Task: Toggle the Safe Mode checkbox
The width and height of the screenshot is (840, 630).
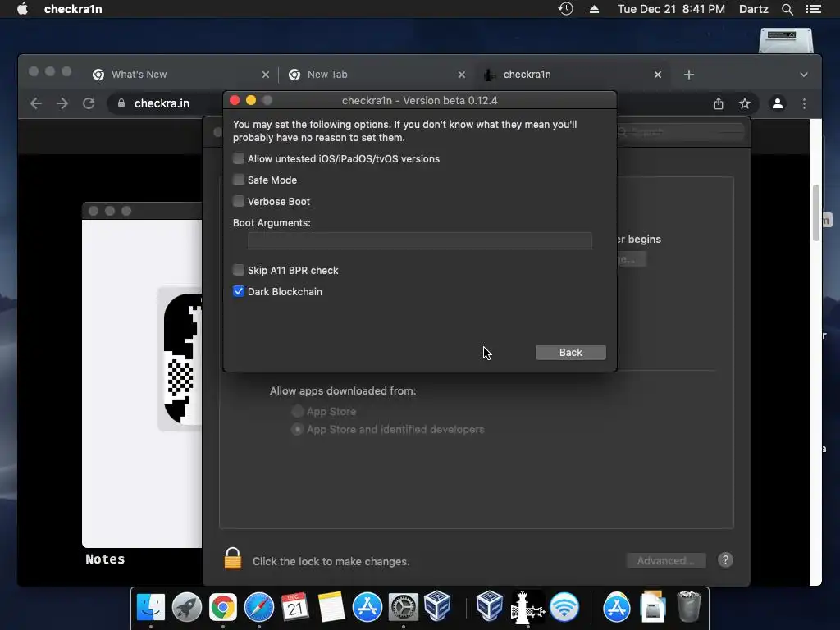Action: (239, 180)
